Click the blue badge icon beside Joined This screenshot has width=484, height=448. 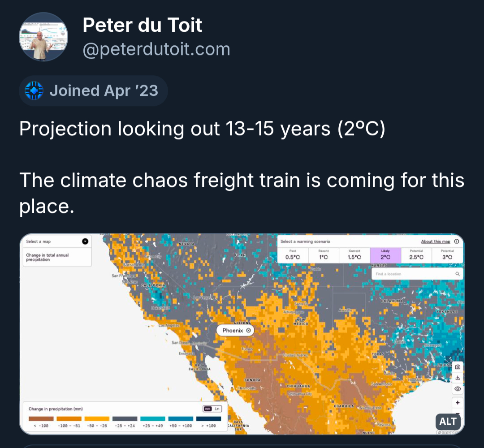click(x=34, y=90)
